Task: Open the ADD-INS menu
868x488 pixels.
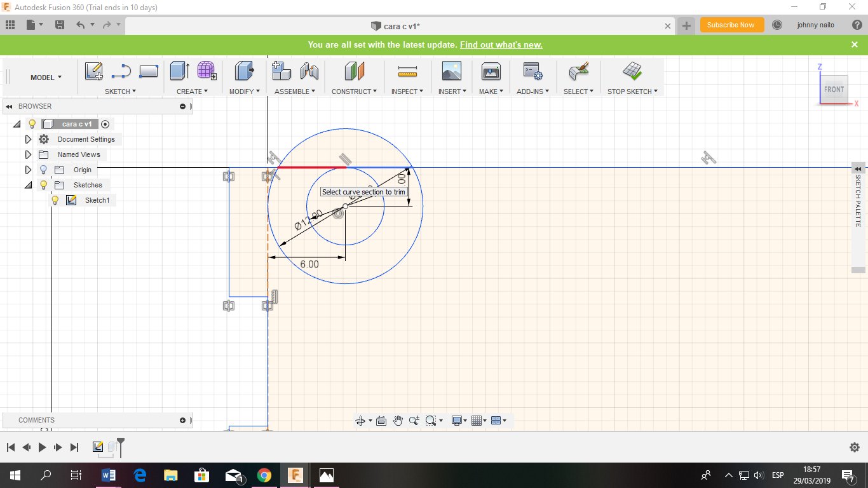Action: point(532,91)
